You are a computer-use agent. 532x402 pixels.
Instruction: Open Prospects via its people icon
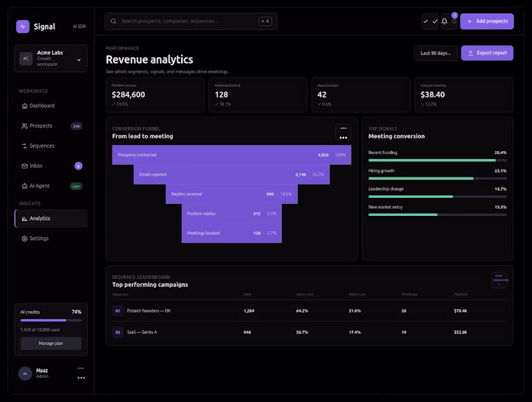pos(25,126)
